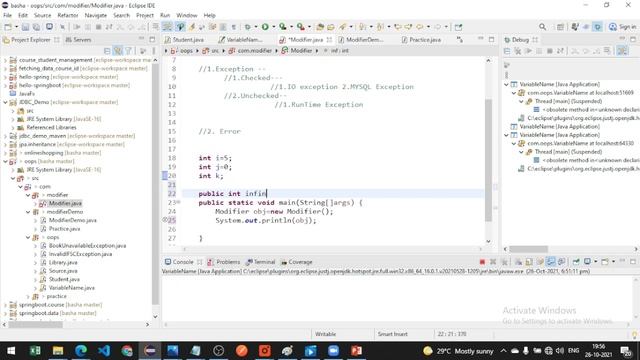Toggle Link with Editor in Project Explorer
Screen dimensions: 640x360
[x=118, y=51]
